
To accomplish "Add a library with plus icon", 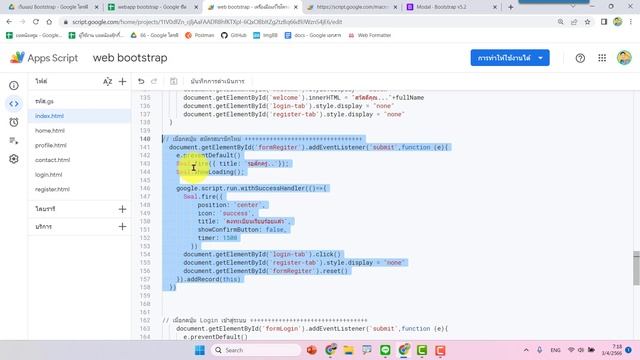I will pos(122,209).
